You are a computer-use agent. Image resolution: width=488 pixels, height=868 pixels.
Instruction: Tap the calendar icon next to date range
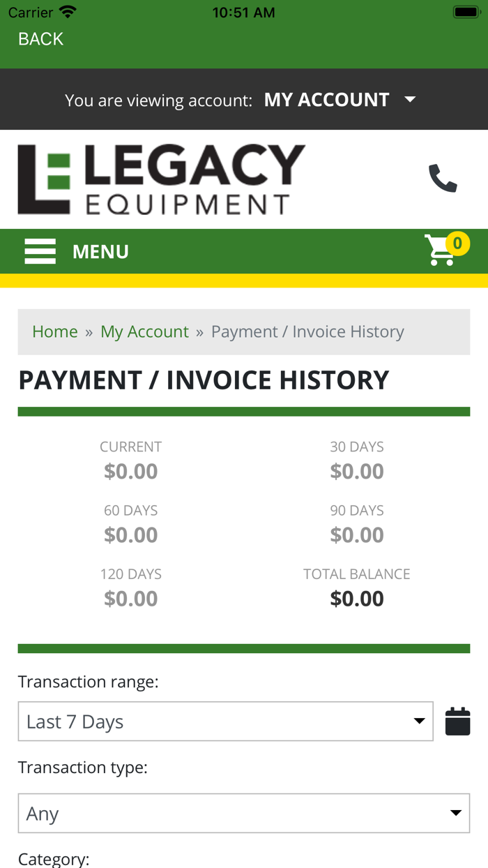coord(458,721)
